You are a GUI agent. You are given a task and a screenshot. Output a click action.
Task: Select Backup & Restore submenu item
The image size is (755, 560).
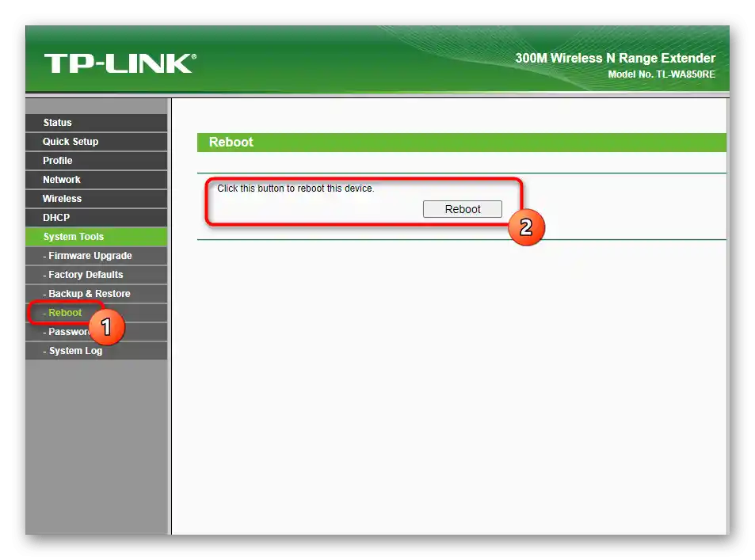point(97,294)
